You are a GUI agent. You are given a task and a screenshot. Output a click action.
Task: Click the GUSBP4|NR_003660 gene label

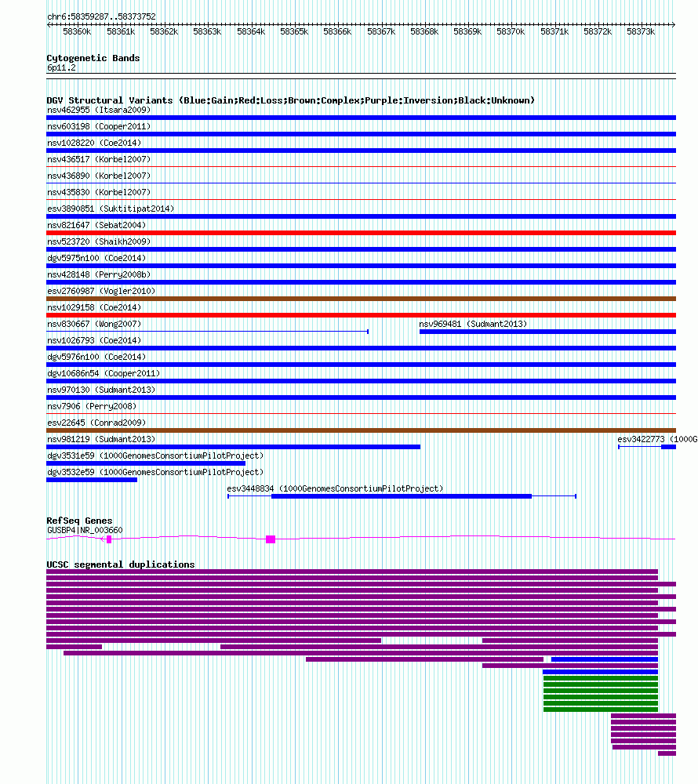pyautogui.click(x=85, y=531)
